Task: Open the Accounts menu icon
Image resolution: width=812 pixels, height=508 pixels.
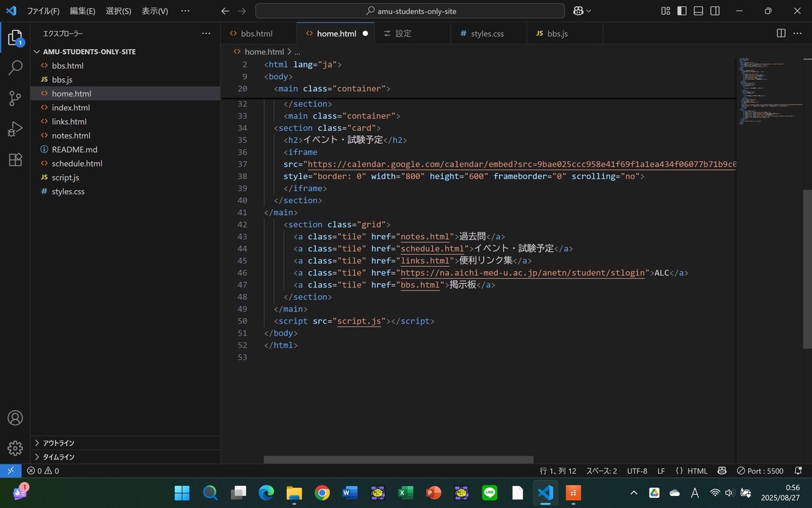Action: click(x=15, y=418)
